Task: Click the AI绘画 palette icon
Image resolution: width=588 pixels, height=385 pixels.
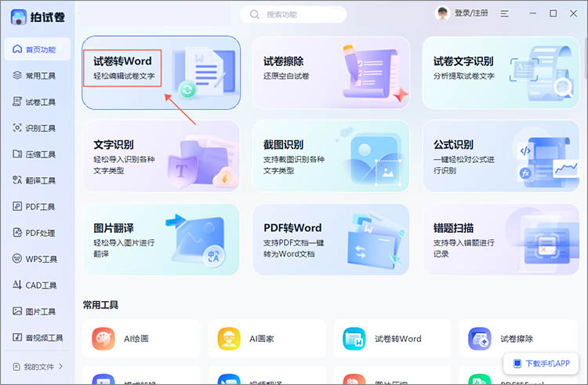Action: [103, 339]
